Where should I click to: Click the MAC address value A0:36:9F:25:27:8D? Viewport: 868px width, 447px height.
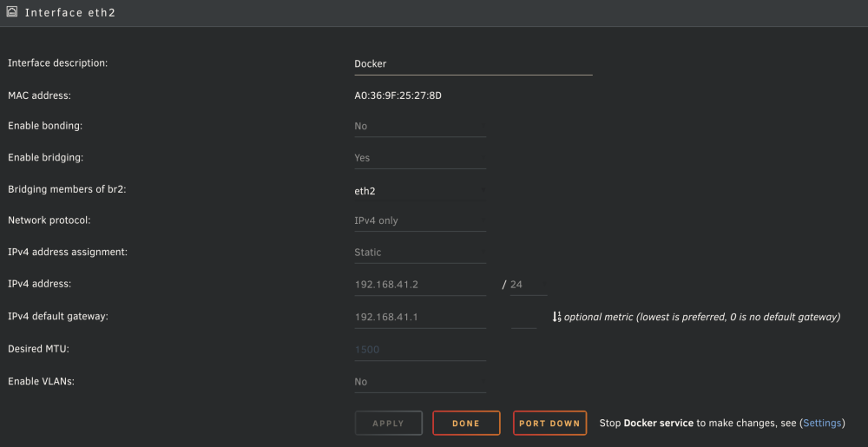pos(398,95)
